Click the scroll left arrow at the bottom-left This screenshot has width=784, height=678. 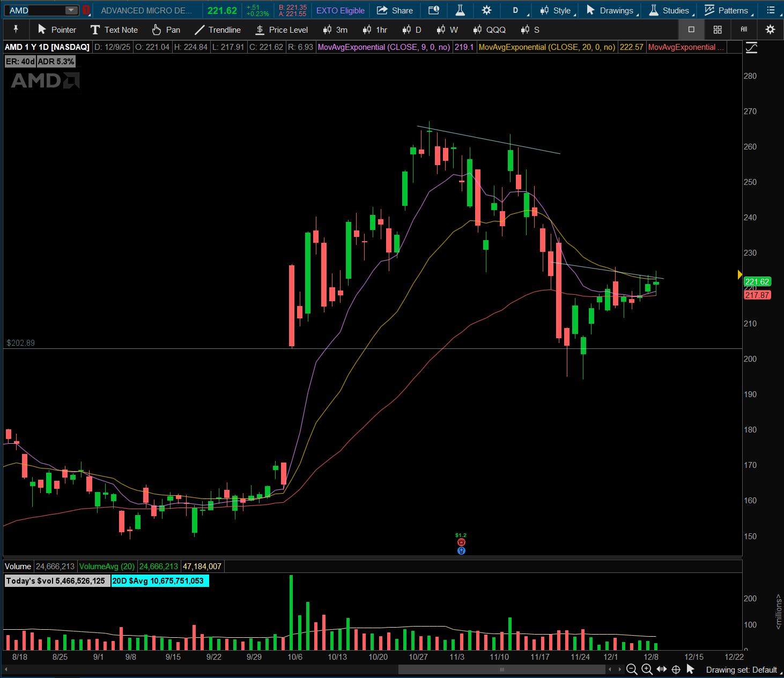click(7, 669)
